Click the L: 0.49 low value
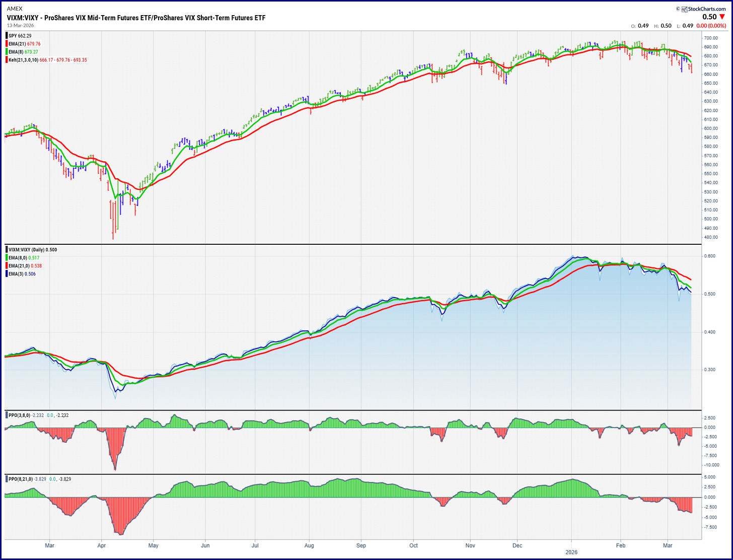Screen dimensions: 733x560 [x=685, y=26]
